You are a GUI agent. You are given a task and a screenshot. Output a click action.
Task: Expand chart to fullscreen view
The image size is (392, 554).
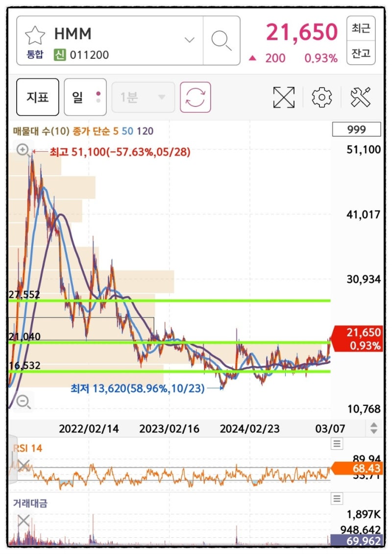pyautogui.click(x=284, y=97)
